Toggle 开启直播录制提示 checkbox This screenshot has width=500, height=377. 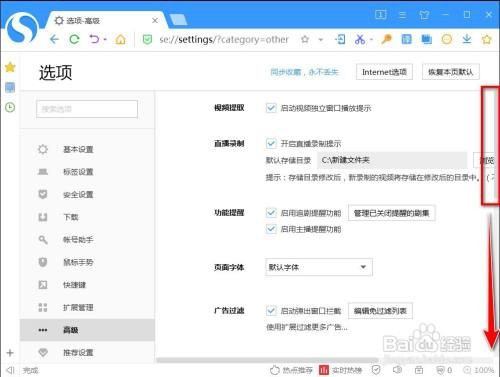click(271, 144)
